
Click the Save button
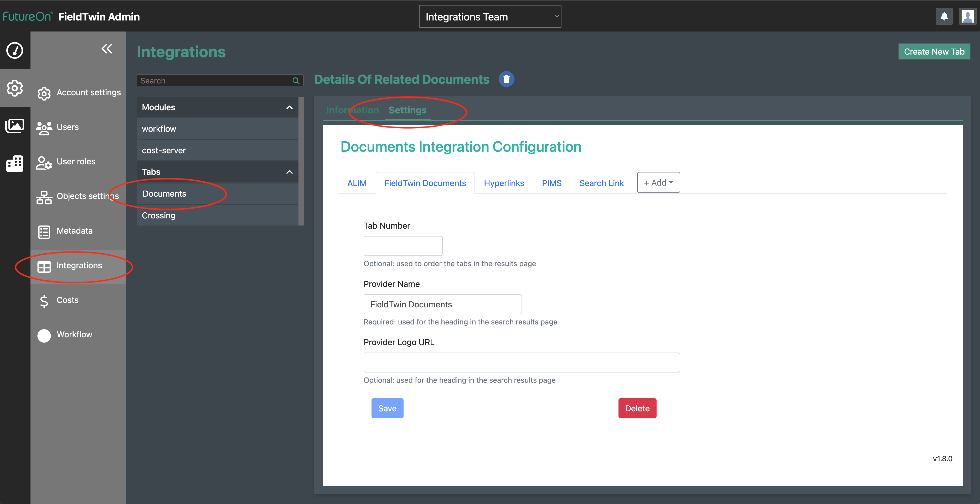(387, 408)
